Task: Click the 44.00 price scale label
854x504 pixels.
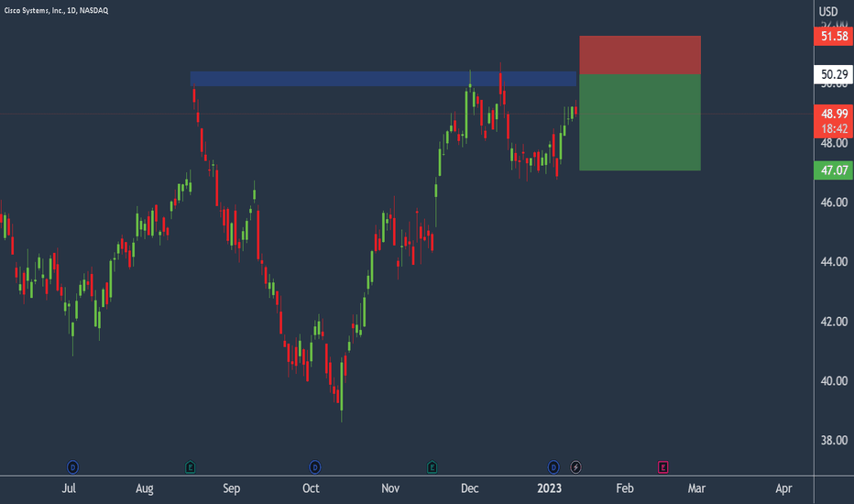Action: (834, 262)
